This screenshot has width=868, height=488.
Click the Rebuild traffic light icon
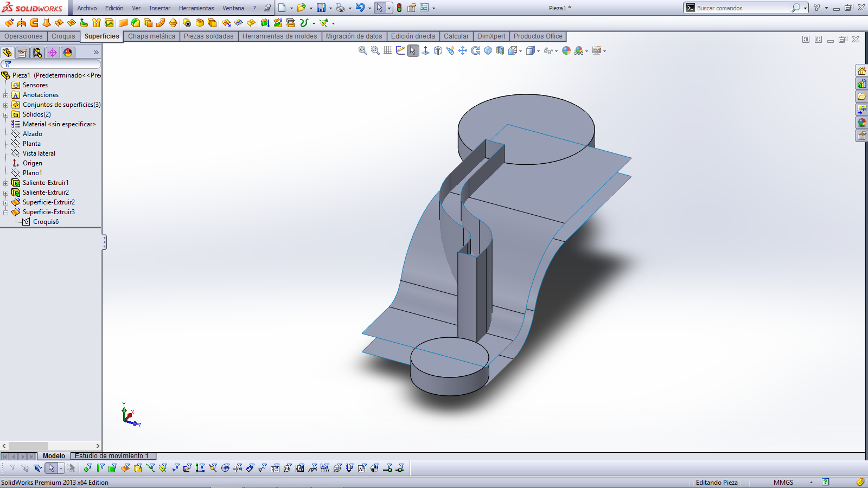[399, 8]
